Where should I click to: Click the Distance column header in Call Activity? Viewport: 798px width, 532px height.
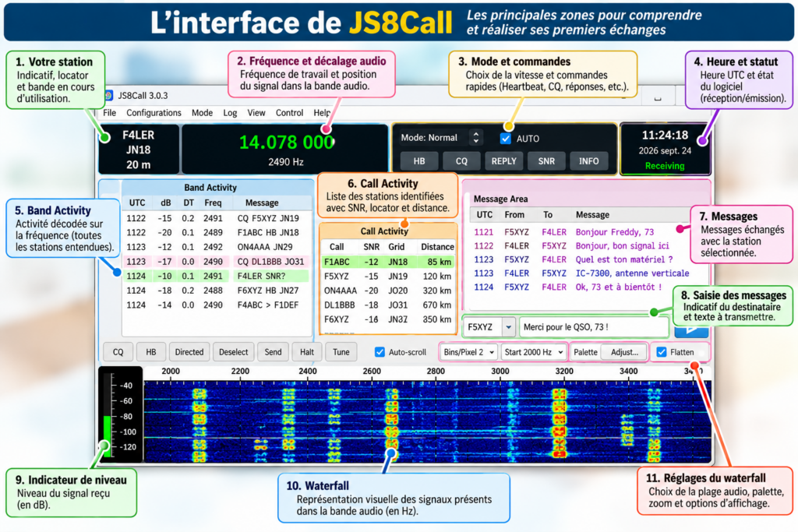point(437,247)
